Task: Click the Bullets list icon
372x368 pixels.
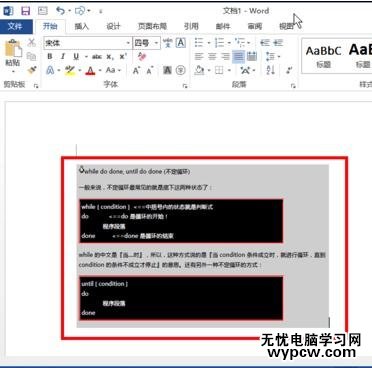Action: point(199,43)
